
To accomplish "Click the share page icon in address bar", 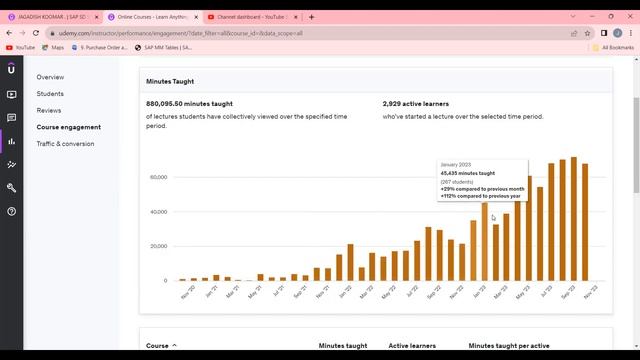I will [574, 33].
